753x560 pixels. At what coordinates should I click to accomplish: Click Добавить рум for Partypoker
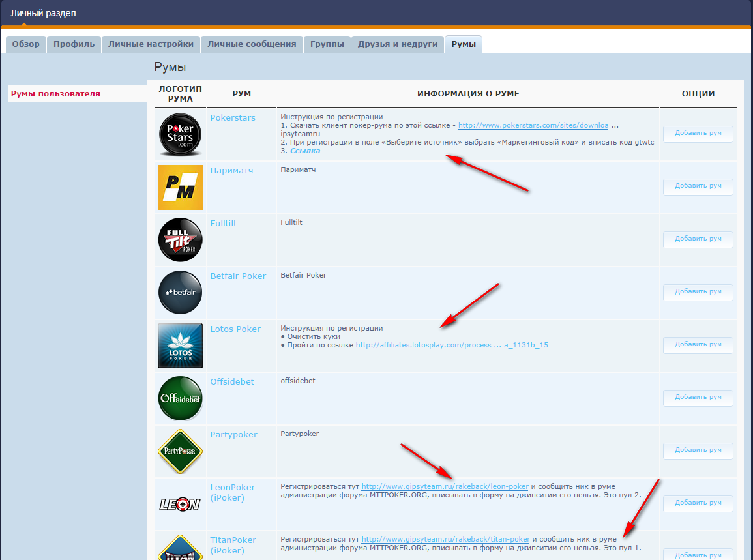point(698,450)
